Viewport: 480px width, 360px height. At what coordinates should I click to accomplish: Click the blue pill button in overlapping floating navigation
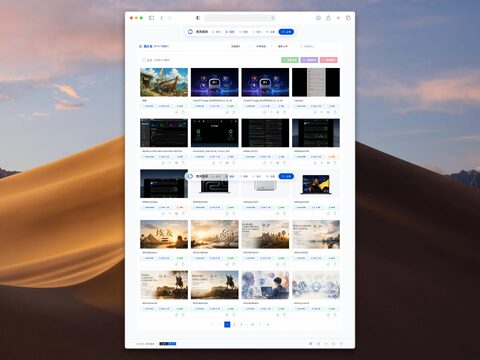[x=286, y=176]
